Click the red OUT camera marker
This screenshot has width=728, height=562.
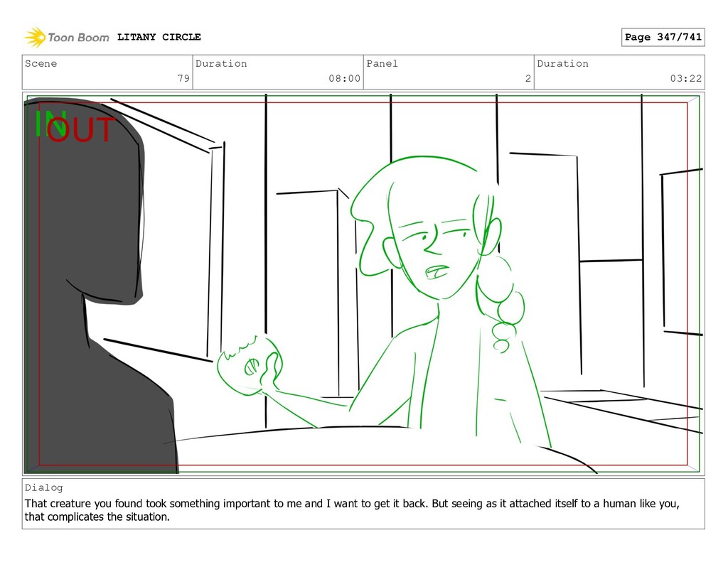[80, 130]
